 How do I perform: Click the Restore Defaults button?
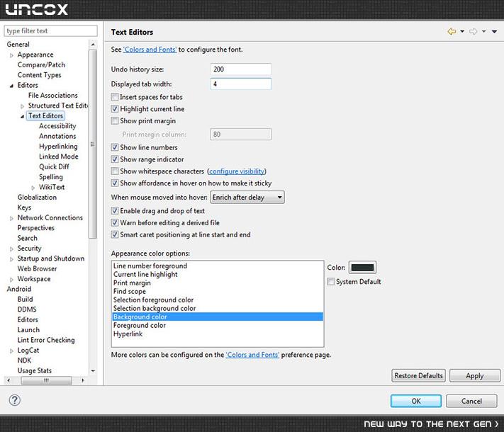tap(418, 375)
